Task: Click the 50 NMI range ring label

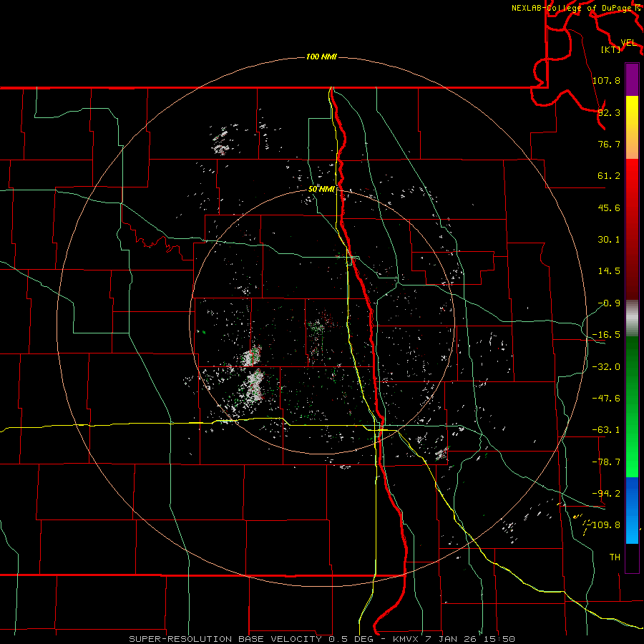Action: (x=321, y=190)
